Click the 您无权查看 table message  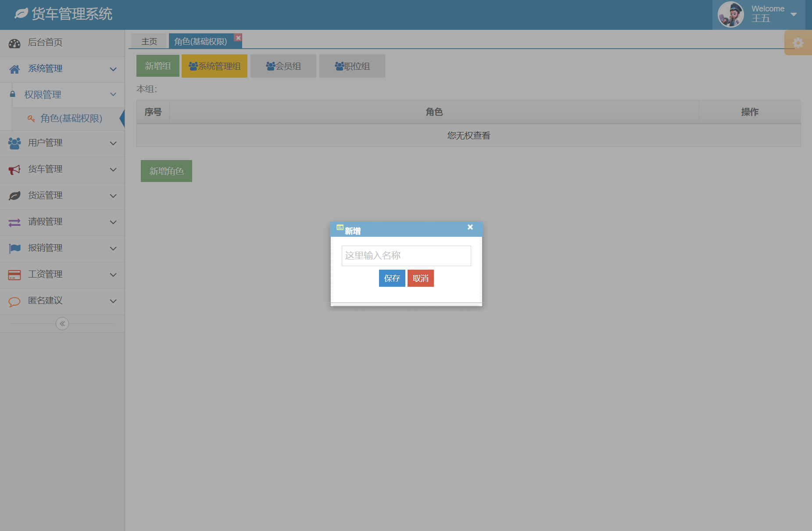[x=469, y=135]
